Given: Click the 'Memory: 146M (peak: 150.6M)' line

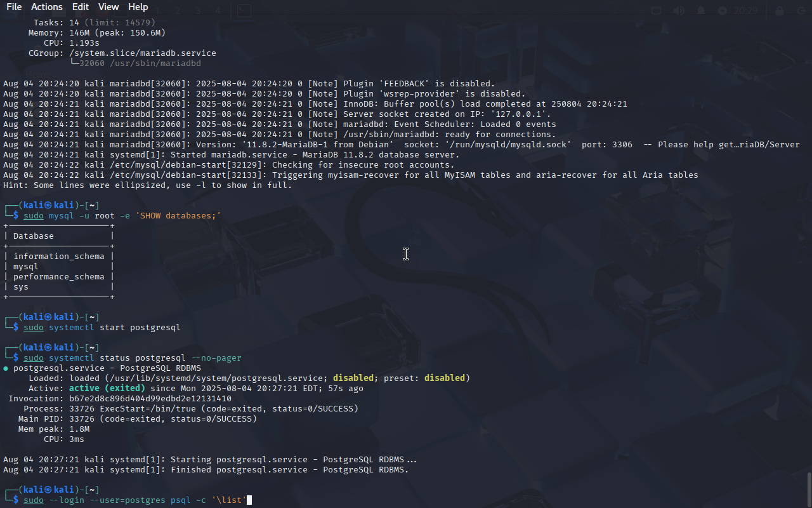Looking at the screenshot, I should [97, 33].
